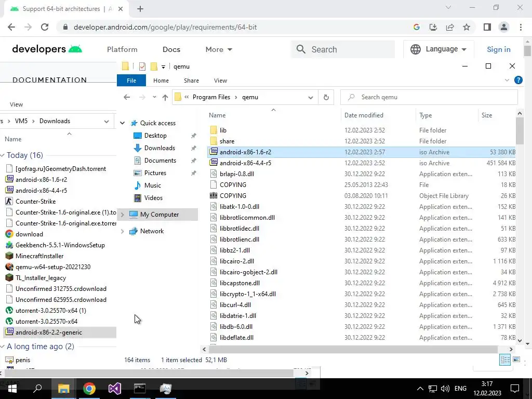Screen dimensions: 532x399
Task: Expand Network tree node
Action: [123, 231]
